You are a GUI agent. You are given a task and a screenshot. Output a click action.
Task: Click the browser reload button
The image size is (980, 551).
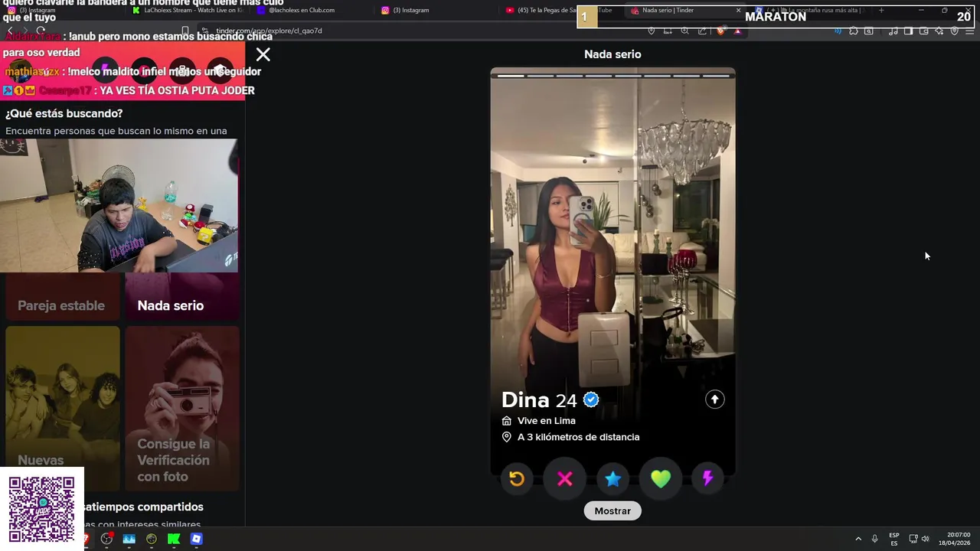click(41, 31)
